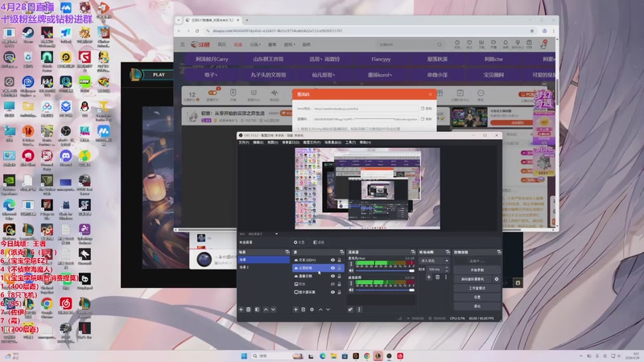
Task: Remove the scene transition
Action: (437, 278)
